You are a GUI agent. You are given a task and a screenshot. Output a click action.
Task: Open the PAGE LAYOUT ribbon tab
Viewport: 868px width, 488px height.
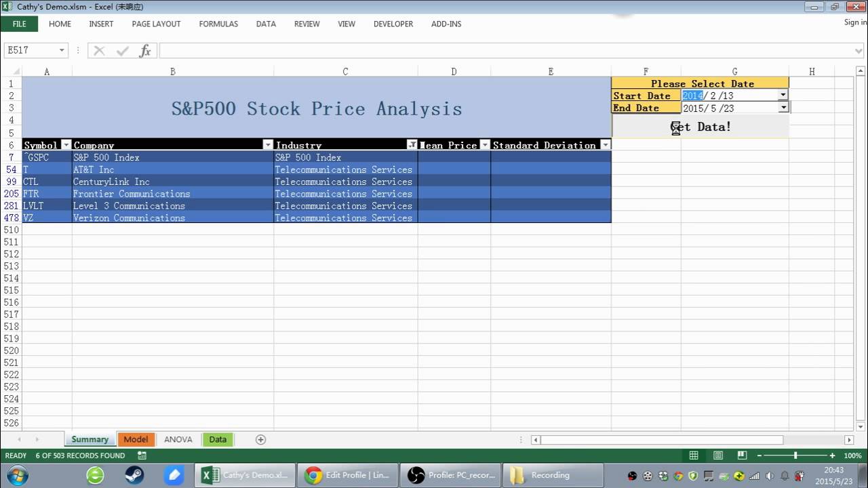coord(156,24)
